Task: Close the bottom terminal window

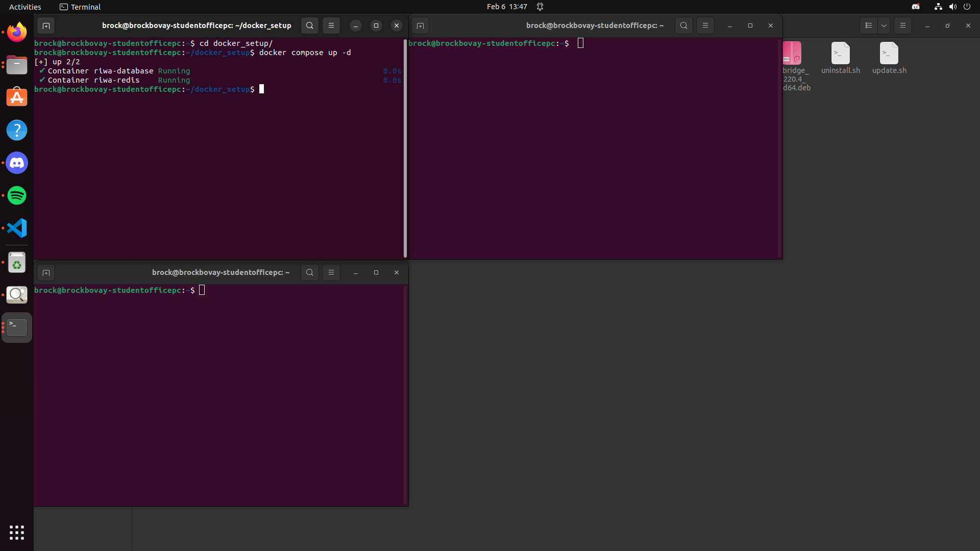Action: (x=397, y=272)
